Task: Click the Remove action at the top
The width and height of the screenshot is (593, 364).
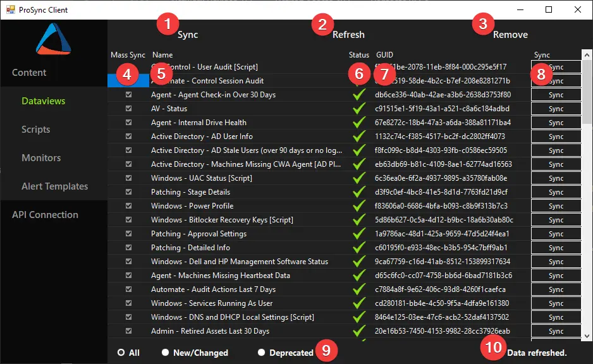Action: (511, 34)
